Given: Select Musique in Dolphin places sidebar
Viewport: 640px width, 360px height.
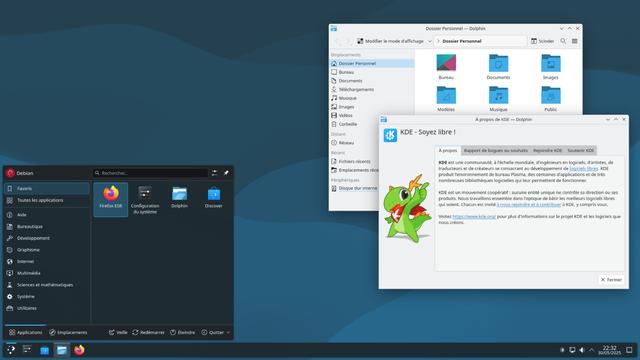Looking at the screenshot, I should (372, 98).
